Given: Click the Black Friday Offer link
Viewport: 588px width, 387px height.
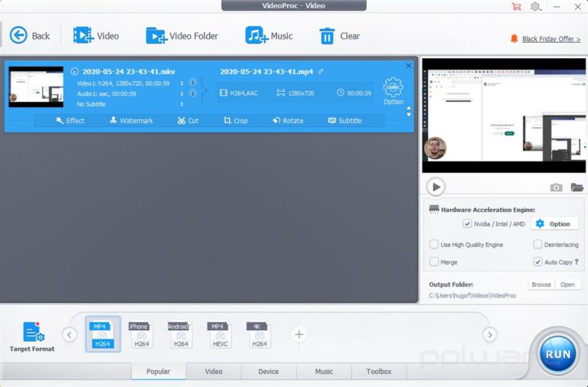Looking at the screenshot, I should (551, 39).
